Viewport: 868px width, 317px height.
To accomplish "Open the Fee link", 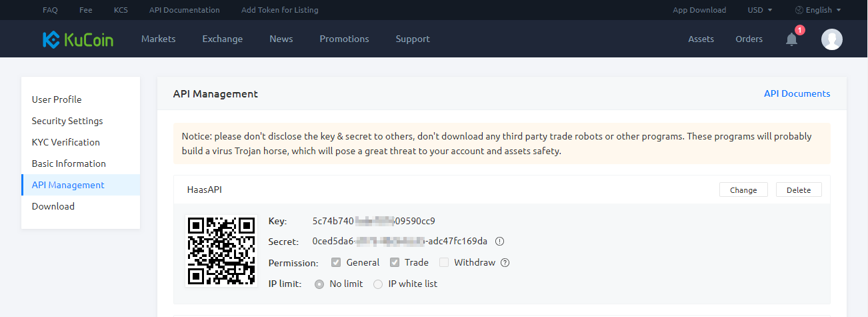I will click(x=86, y=10).
